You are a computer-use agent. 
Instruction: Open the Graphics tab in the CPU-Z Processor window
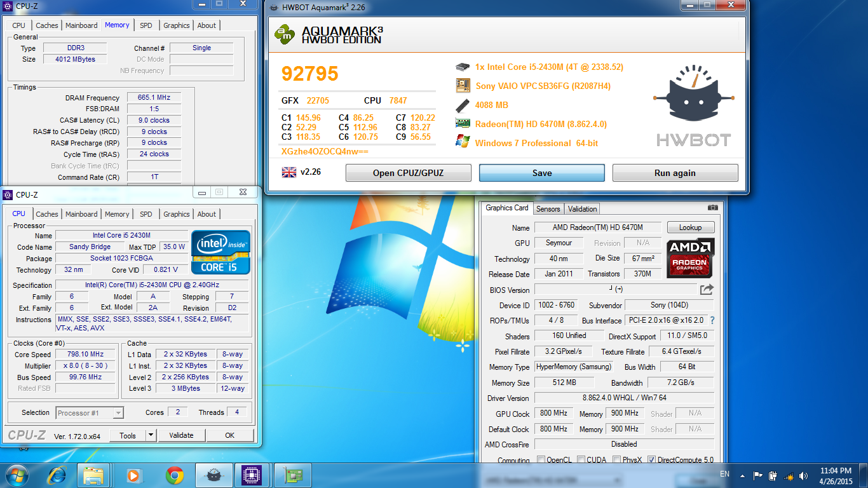pos(177,214)
